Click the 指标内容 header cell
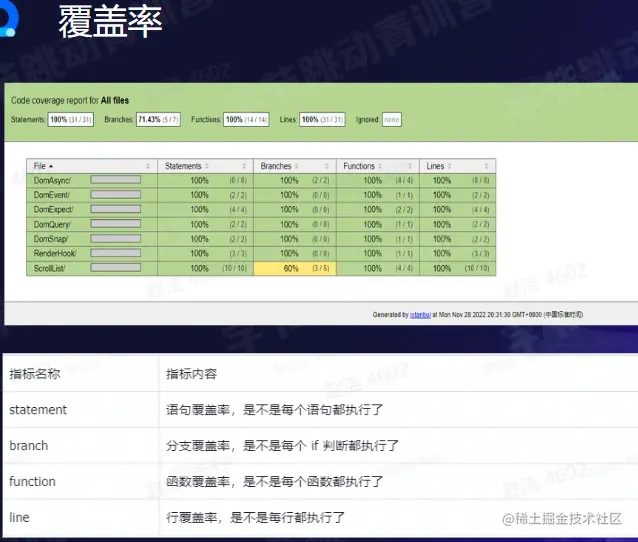The height and width of the screenshot is (542, 638). [398, 374]
